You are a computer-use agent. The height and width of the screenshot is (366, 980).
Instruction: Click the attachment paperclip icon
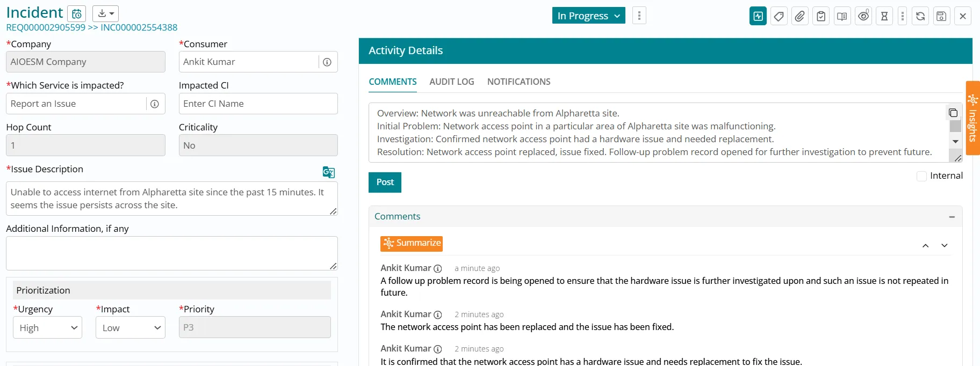pos(799,16)
